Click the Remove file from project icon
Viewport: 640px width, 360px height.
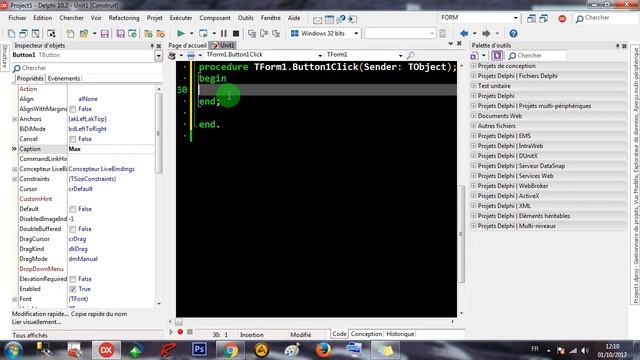tap(161, 33)
